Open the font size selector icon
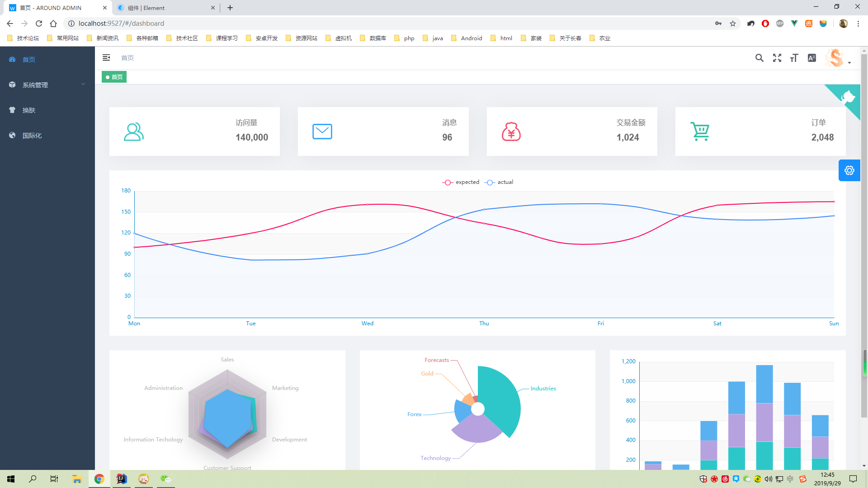This screenshot has height=488, width=868. click(794, 58)
